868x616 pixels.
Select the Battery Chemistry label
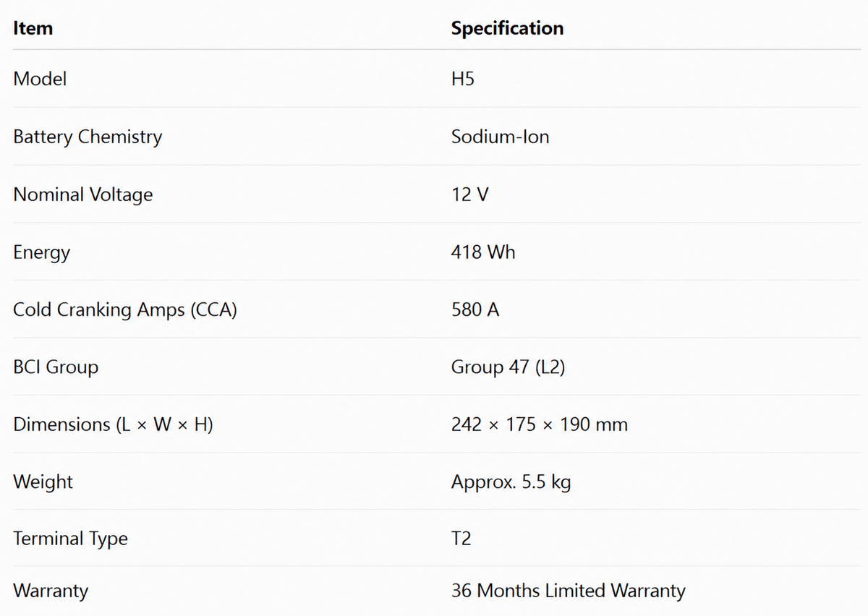click(x=88, y=137)
